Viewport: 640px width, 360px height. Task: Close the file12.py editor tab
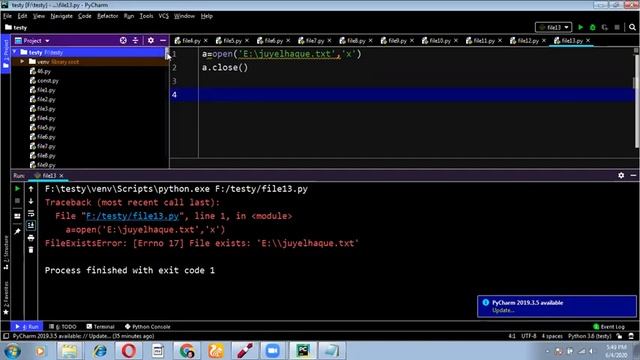[544, 40]
